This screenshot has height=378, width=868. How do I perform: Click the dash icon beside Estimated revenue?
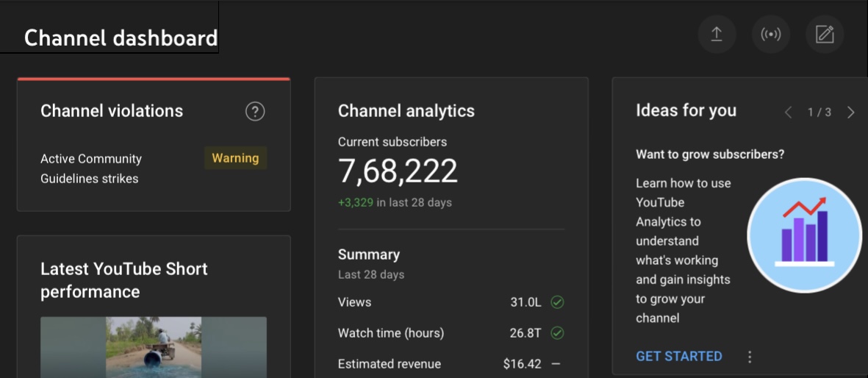click(x=556, y=364)
